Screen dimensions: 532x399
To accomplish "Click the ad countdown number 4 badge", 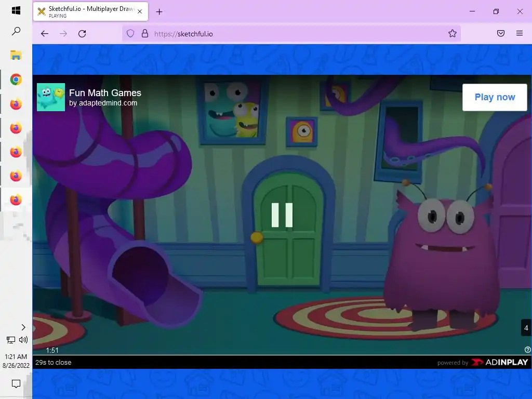I will [x=526, y=328].
